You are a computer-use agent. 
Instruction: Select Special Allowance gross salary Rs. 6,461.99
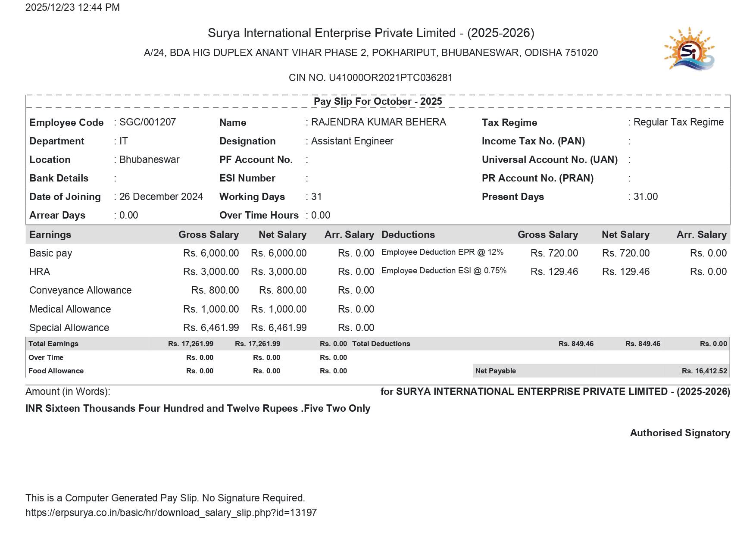(211, 328)
